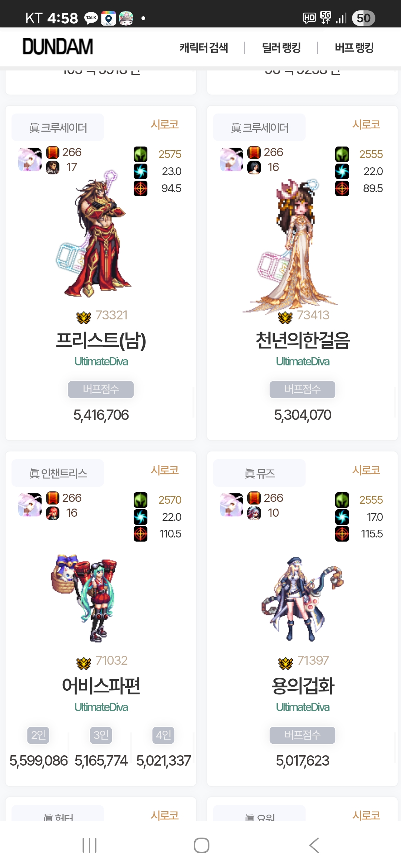Click the green helmet stat icon next to 2575
The width and height of the screenshot is (401, 868).
[140, 154]
